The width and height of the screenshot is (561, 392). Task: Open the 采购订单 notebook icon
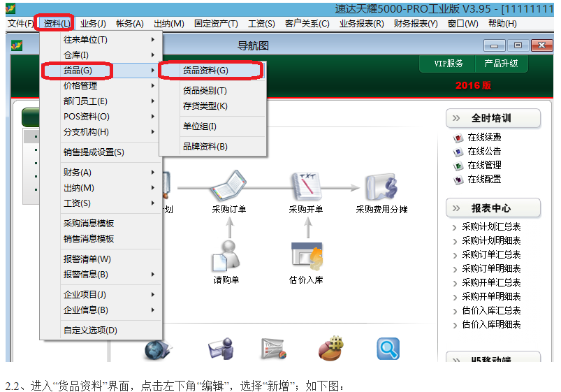[x=228, y=185]
